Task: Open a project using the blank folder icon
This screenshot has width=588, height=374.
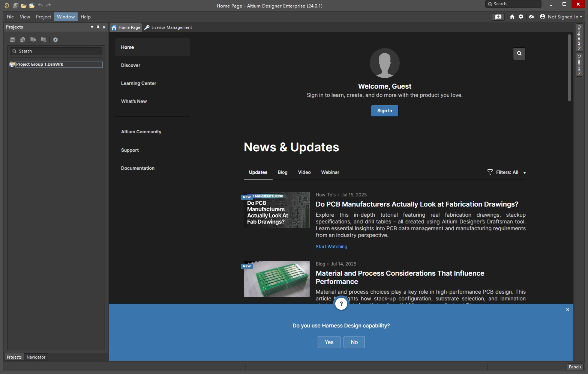Action: click(24, 6)
